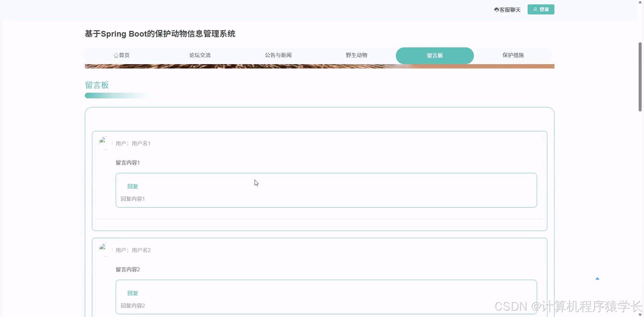
Task: Select the active 留言板 tab
Action: tap(435, 55)
